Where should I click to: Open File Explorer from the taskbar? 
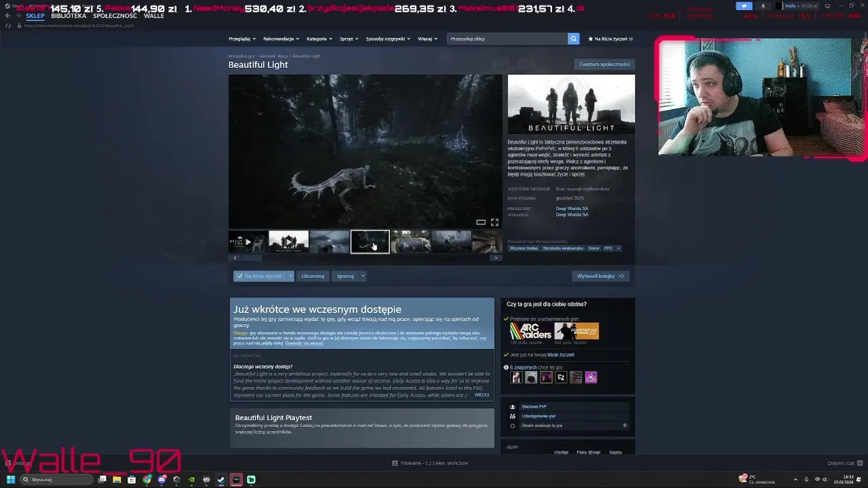click(x=117, y=479)
